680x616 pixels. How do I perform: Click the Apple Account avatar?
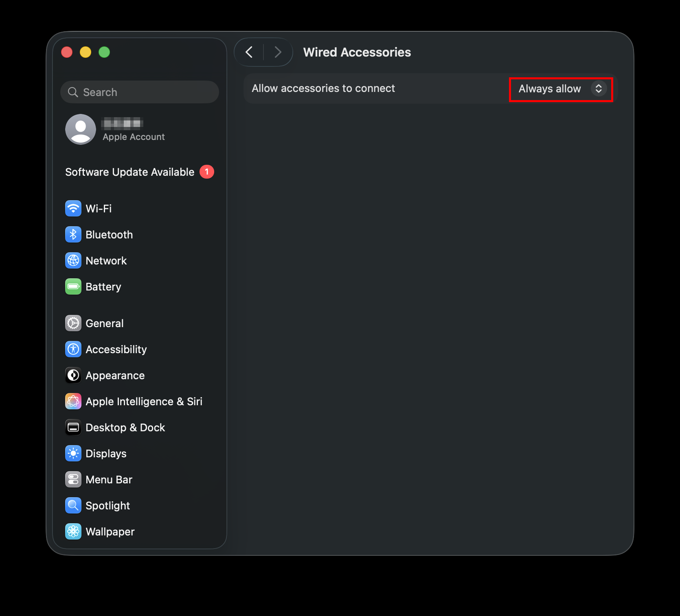pyautogui.click(x=81, y=129)
